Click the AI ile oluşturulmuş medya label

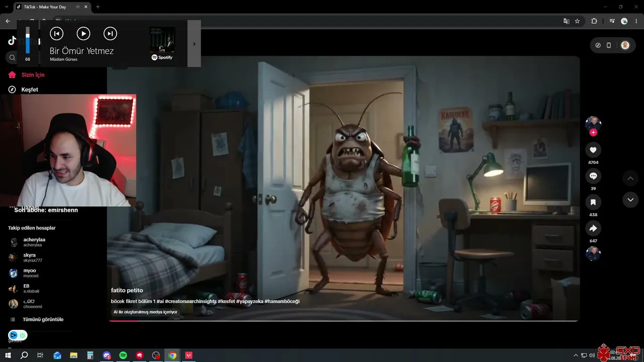pos(145,312)
